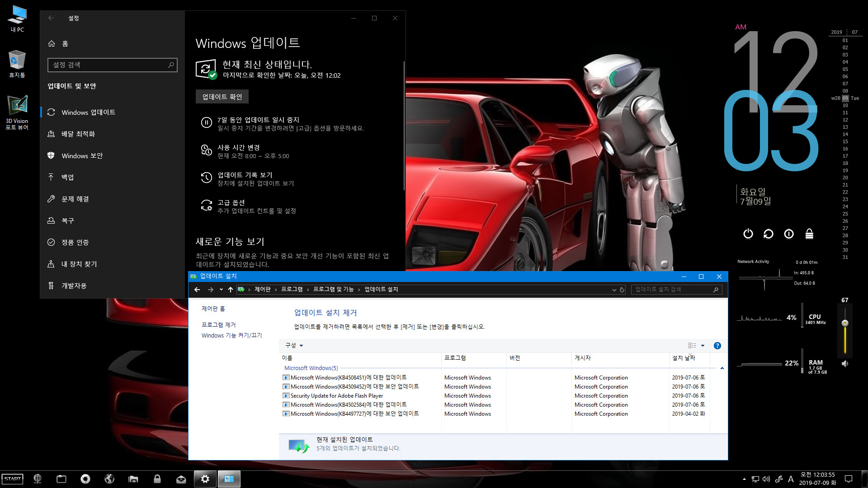This screenshot has width=868, height=488.
Task: Open 사용 시간 변경 option
Action: [245, 151]
